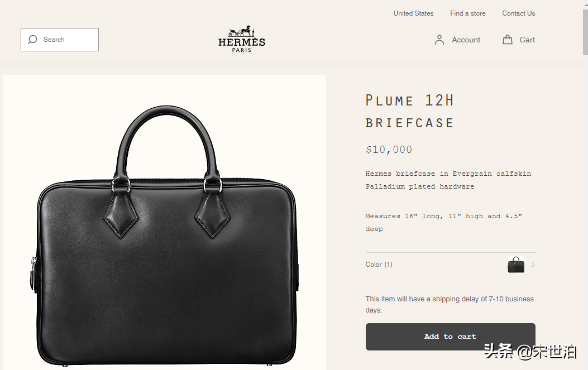This screenshot has height=370, width=588.
Task: Focus the Search input field
Action: (60, 40)
